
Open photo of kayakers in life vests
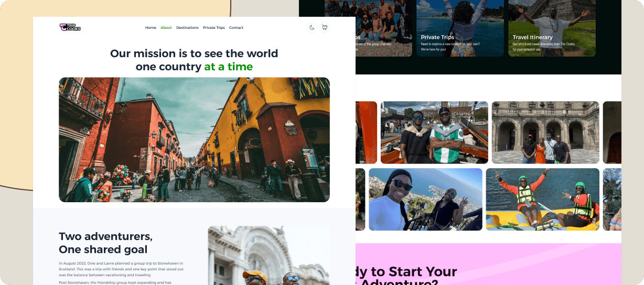(543, 199)
